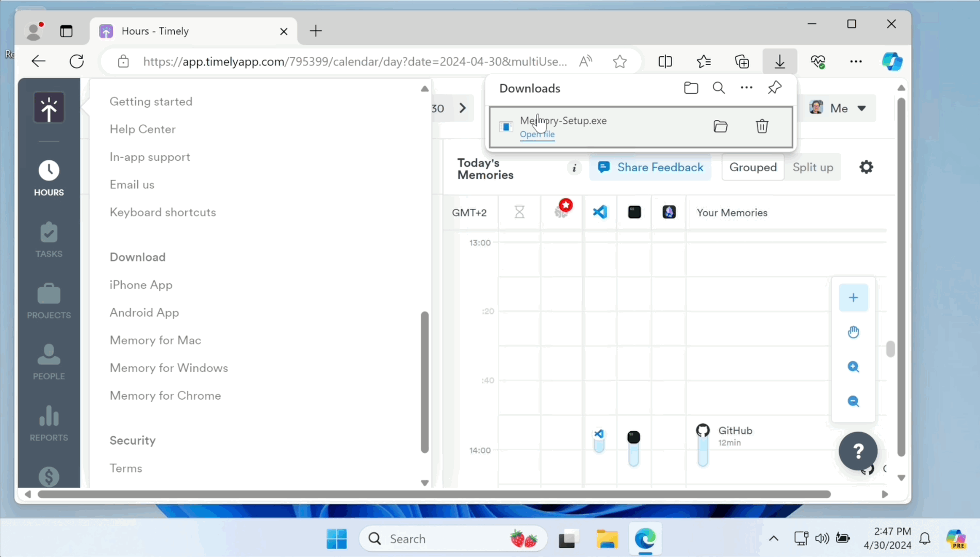The width and height of the screenshot is (980, 557).
Task: Switch memories view to Grouped
Action: click(x=753, y=167)
